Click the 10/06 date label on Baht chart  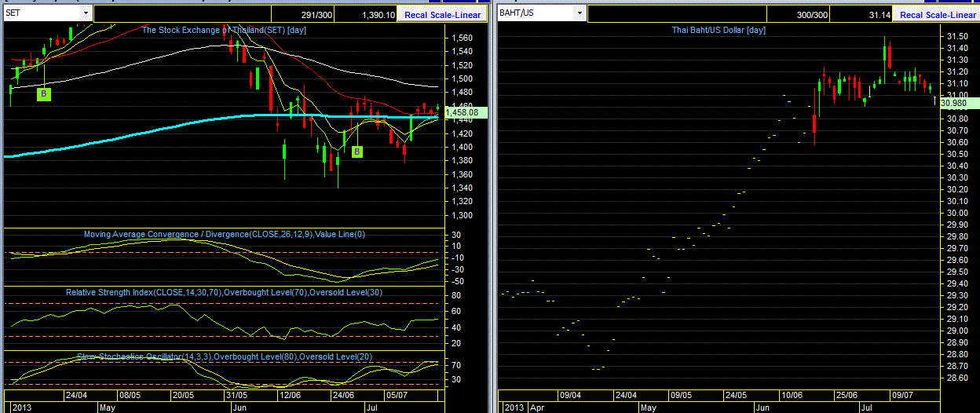pos(792,396)
